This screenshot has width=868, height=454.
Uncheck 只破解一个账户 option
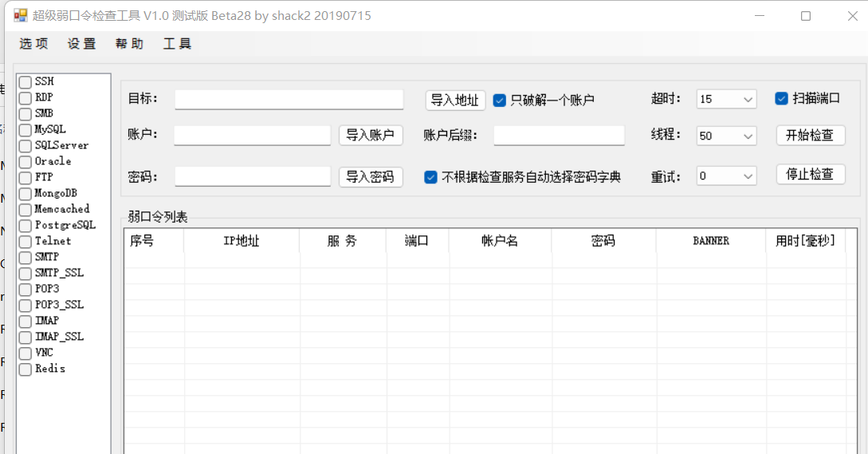499,101
